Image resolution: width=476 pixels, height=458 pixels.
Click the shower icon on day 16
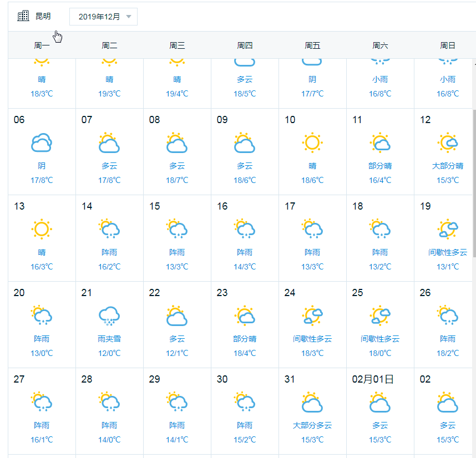[x=245, y=228]
